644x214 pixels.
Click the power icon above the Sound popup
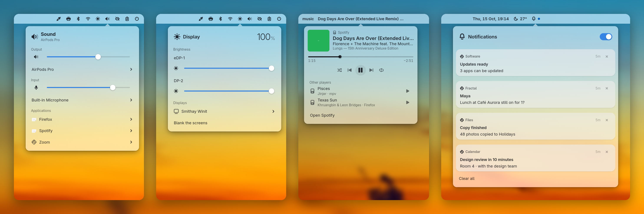pos(137,19)
